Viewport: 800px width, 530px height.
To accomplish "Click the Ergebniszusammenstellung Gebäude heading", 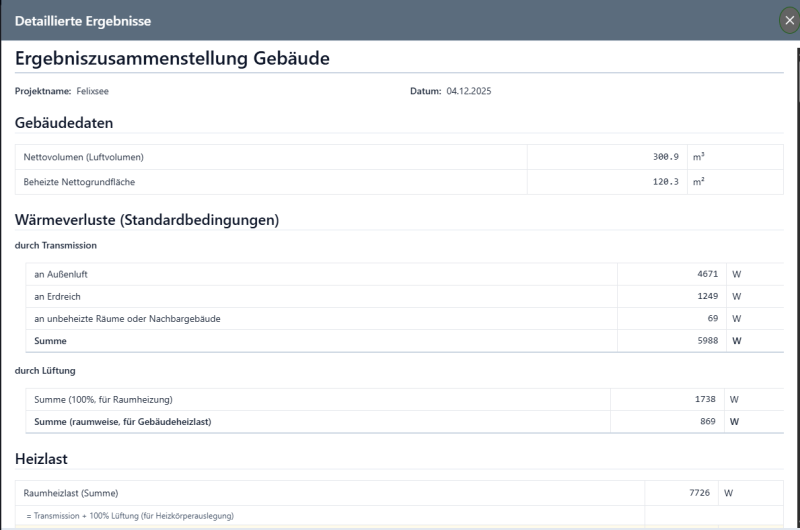I will [172, 58].
